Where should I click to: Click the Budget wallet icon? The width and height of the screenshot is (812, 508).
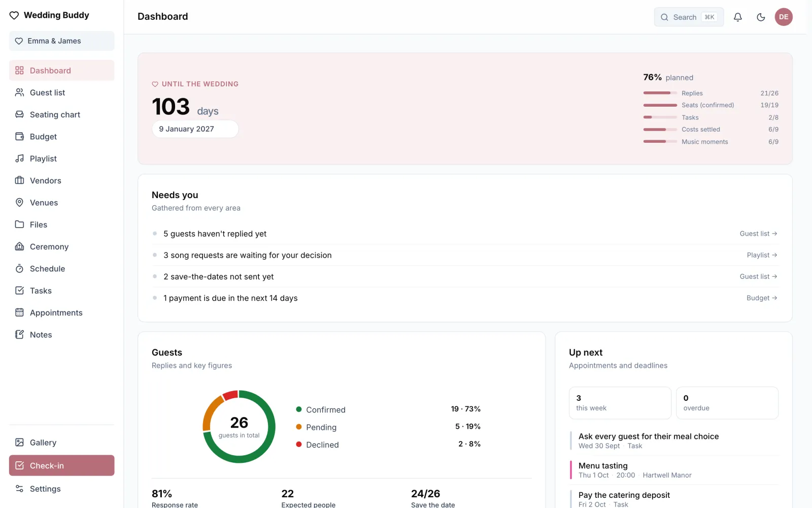19,136
